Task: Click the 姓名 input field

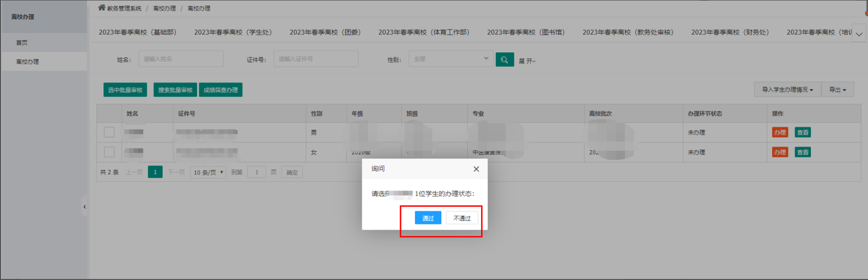Action: pyautogui.click(x=180, y=59)
